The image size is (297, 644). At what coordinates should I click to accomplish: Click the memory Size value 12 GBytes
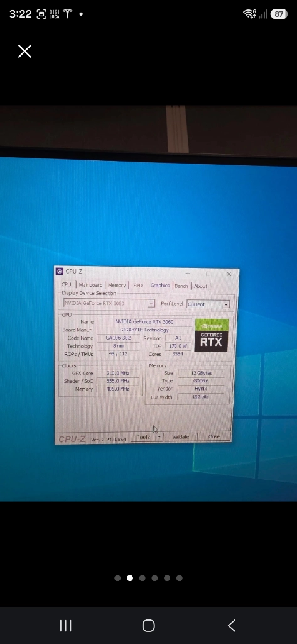click(202, 374)
